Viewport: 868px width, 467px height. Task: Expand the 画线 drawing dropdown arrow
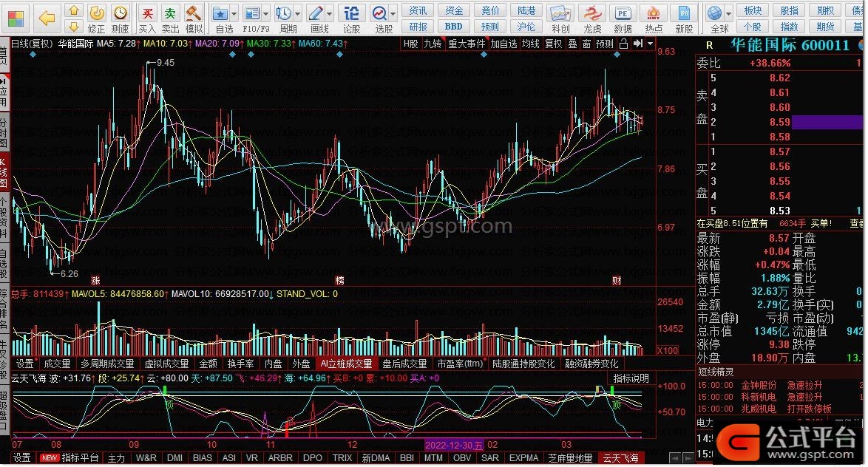[x=330, y=13]
